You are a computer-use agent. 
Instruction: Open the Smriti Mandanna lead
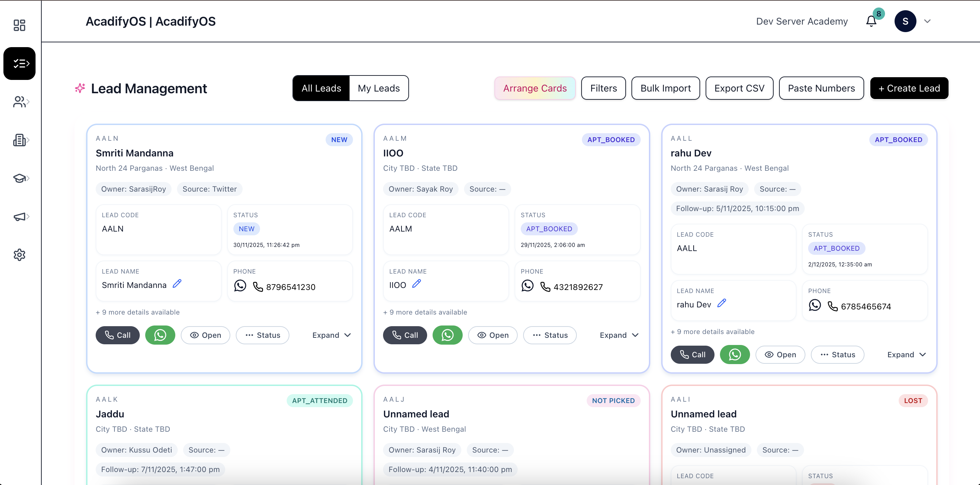click(x=205, y=335)
